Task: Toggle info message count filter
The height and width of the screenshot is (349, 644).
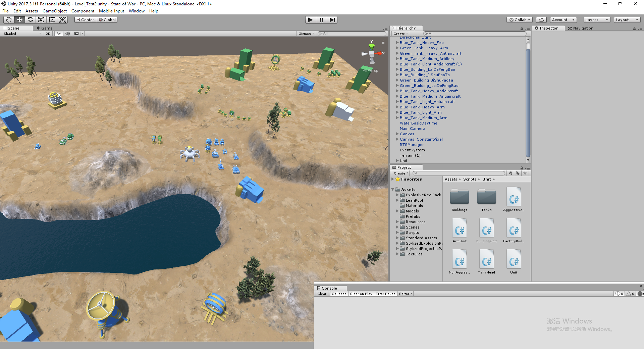Action: pos(619,294)
